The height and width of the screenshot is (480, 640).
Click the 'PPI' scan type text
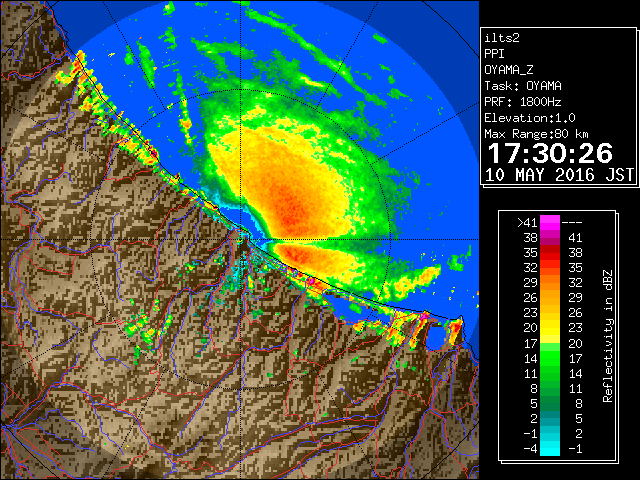[x=494, y=54]
